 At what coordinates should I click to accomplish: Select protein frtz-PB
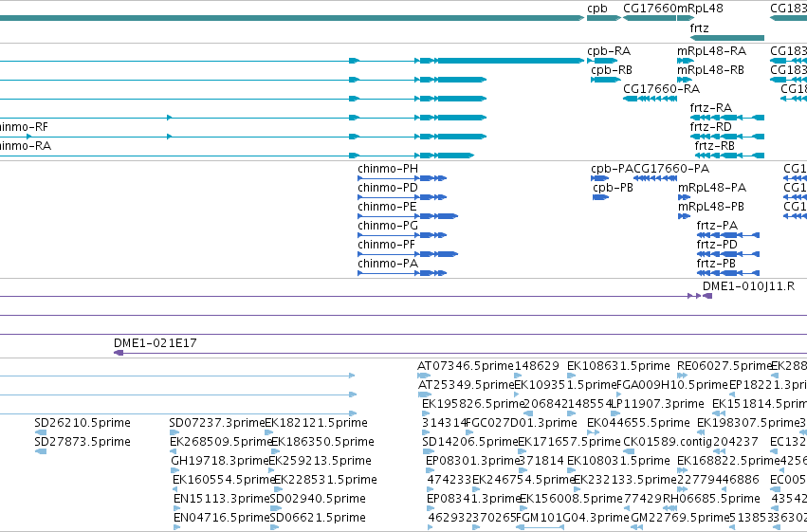pyautogui.click(x=728, y=273)
